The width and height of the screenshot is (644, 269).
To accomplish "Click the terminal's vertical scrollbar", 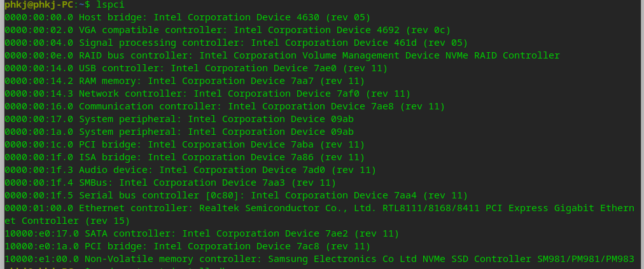I will pos(640,134).
